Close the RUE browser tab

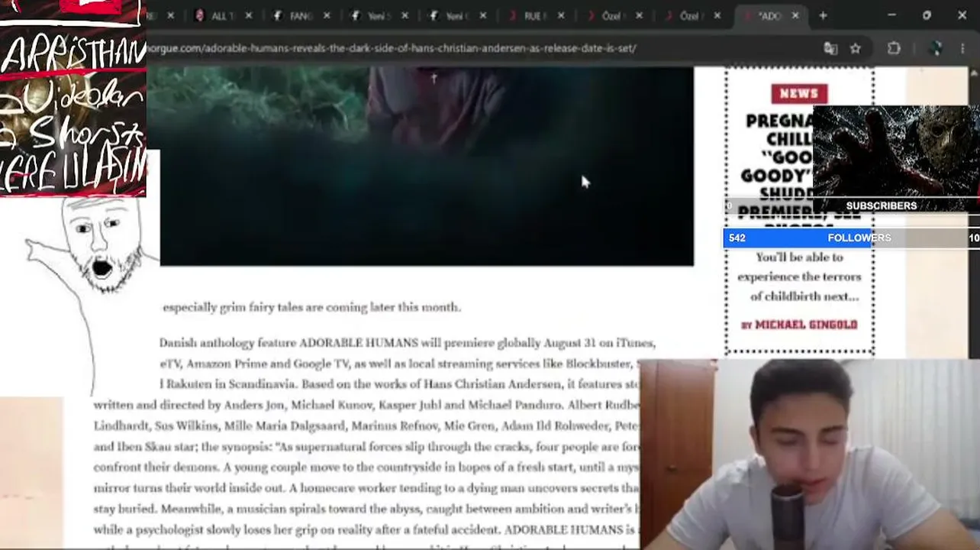pyautogui.click(x=561, y=16)
